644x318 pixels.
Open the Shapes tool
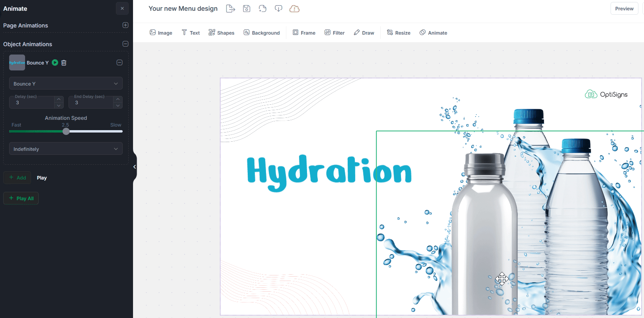click(x=221, y=33)
